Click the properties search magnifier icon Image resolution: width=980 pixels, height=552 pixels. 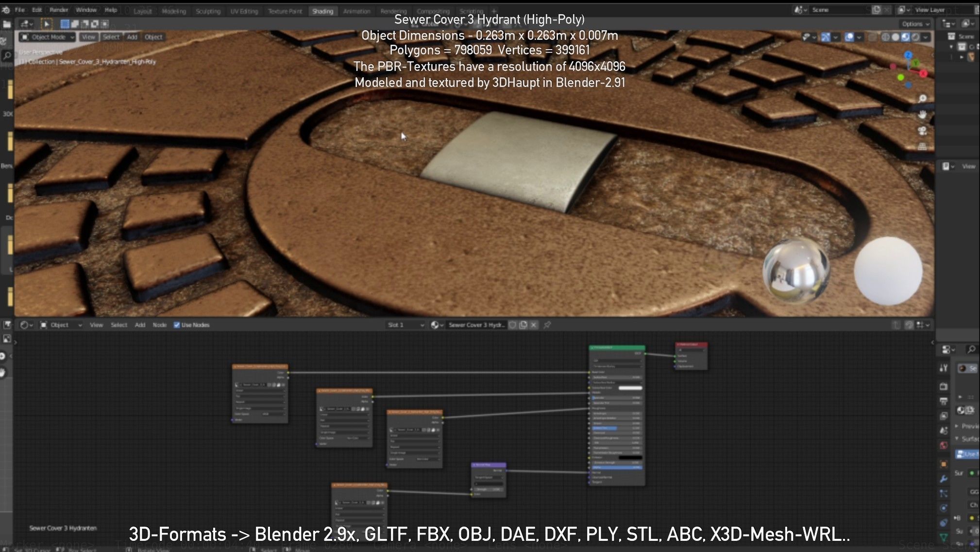point(971,349)
